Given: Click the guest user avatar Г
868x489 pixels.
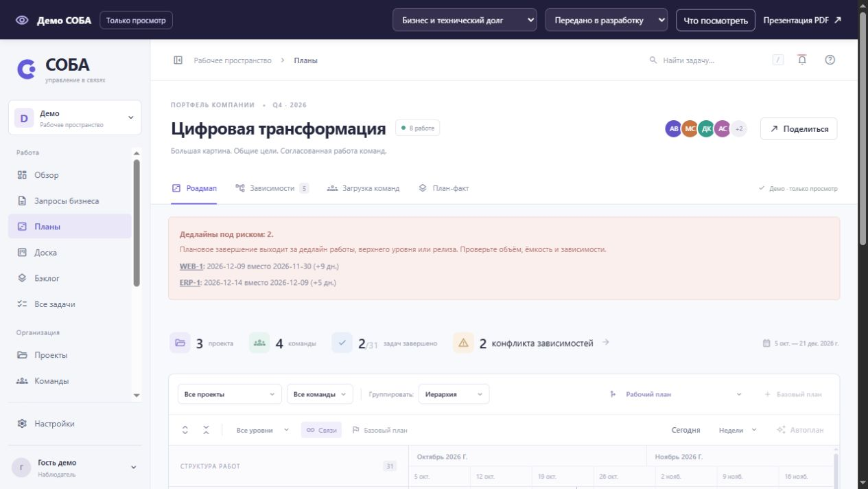Looking at the screenshot, I should coord(21,468).
